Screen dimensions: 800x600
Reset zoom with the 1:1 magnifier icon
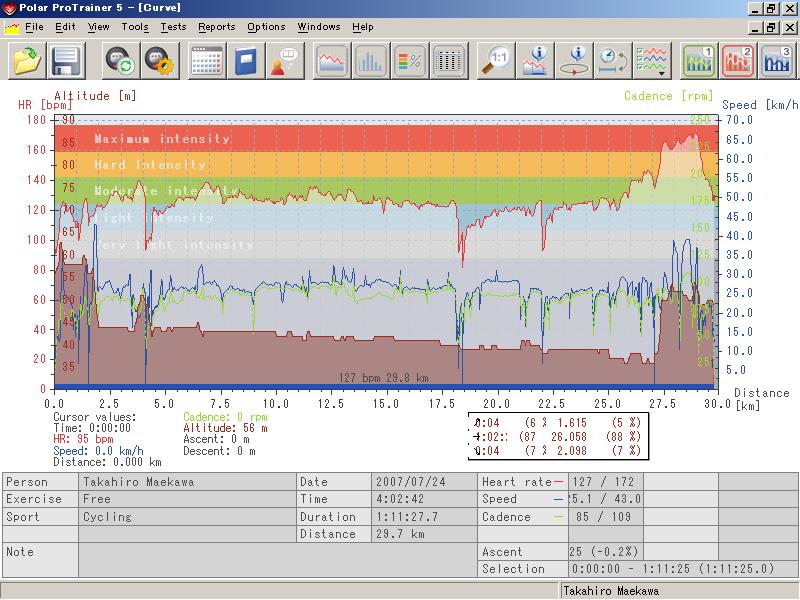(x=496, y=61)
